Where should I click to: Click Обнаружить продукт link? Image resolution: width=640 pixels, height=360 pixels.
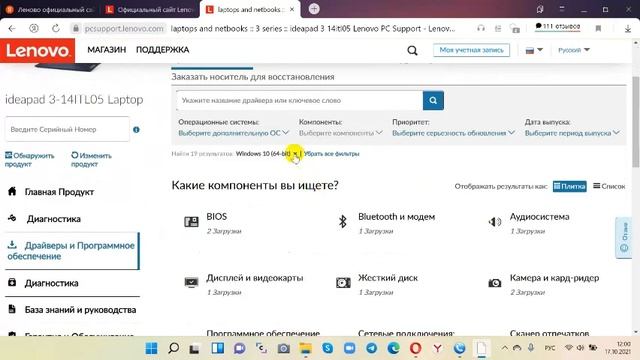point(29,160)
